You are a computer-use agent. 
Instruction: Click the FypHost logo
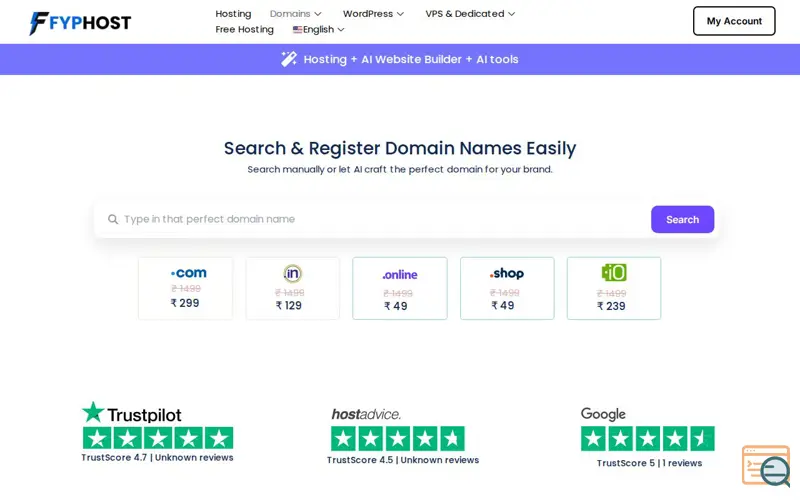point(80,22)
